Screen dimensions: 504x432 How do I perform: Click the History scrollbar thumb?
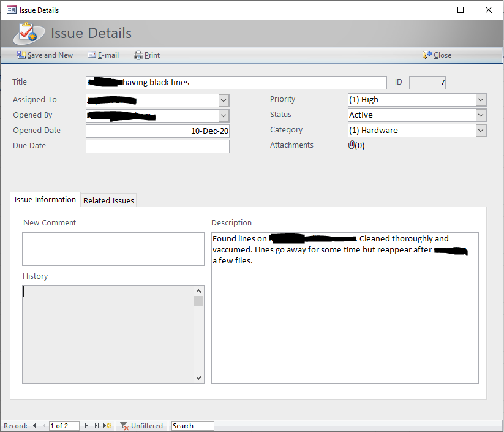[198, 301]
